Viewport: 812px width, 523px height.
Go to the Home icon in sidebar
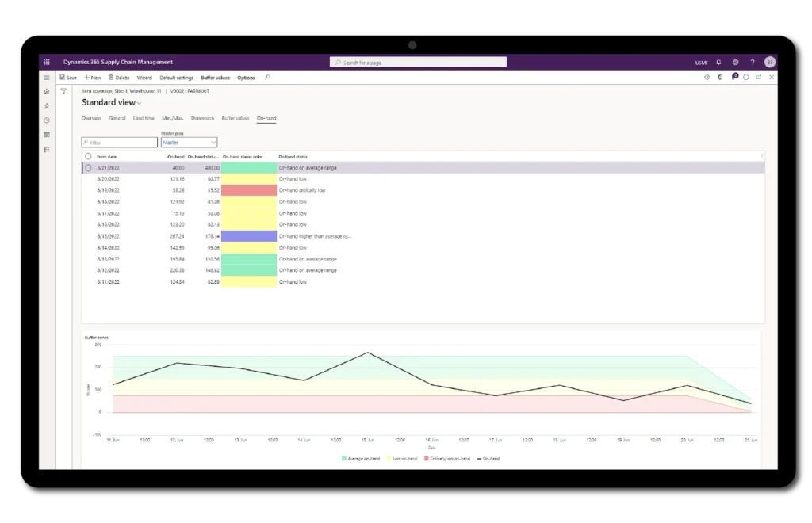click(47, 92)
